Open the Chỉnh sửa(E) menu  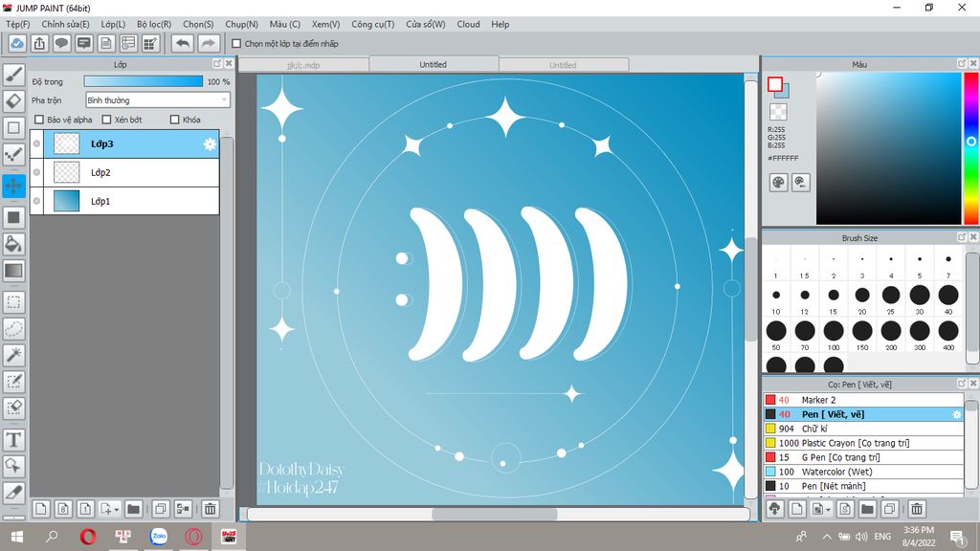(x=66, y=24)
